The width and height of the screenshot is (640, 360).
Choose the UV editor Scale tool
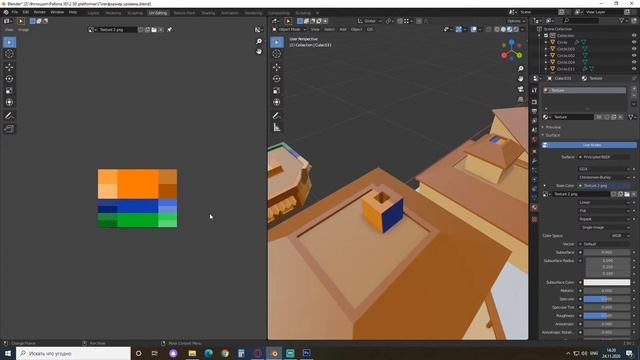coord(9,91)
